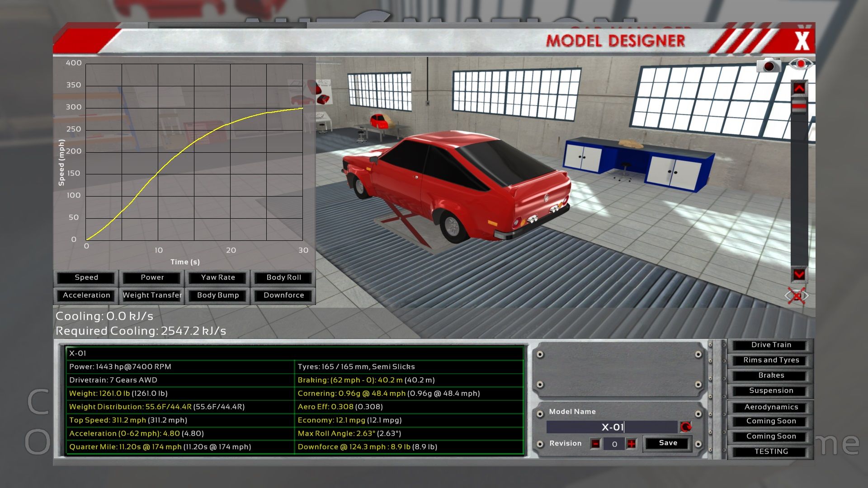Click the crossed-out eye hide icon
This screenshot has height=488, width=868.
click(x=796, y=296)
